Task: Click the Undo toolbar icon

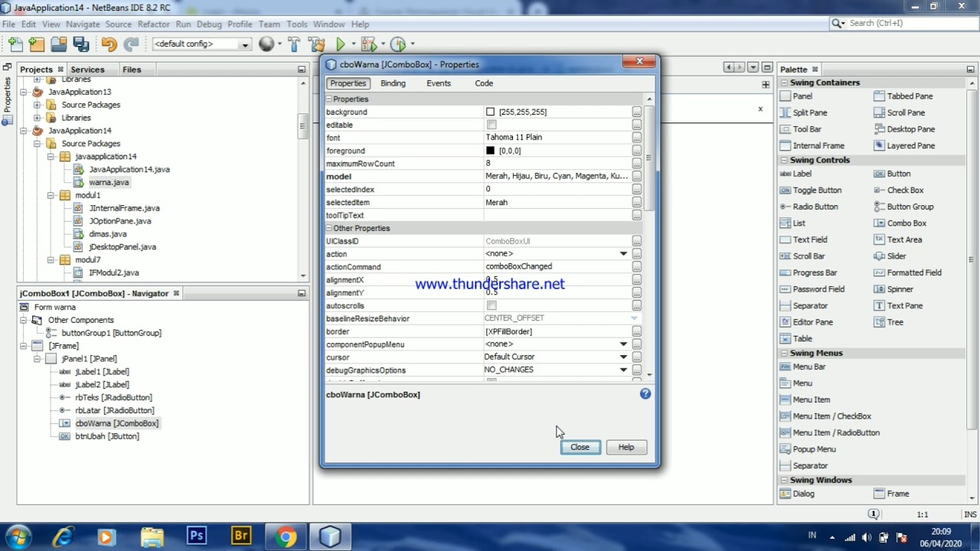Action: (x=108, y=44)
